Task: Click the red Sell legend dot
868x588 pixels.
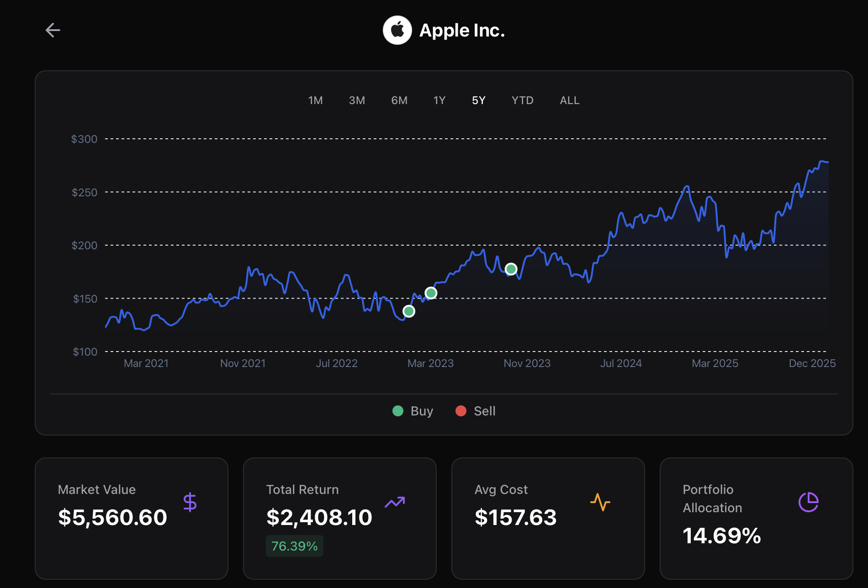Action: pyautogui.click(x=461, y=411)
